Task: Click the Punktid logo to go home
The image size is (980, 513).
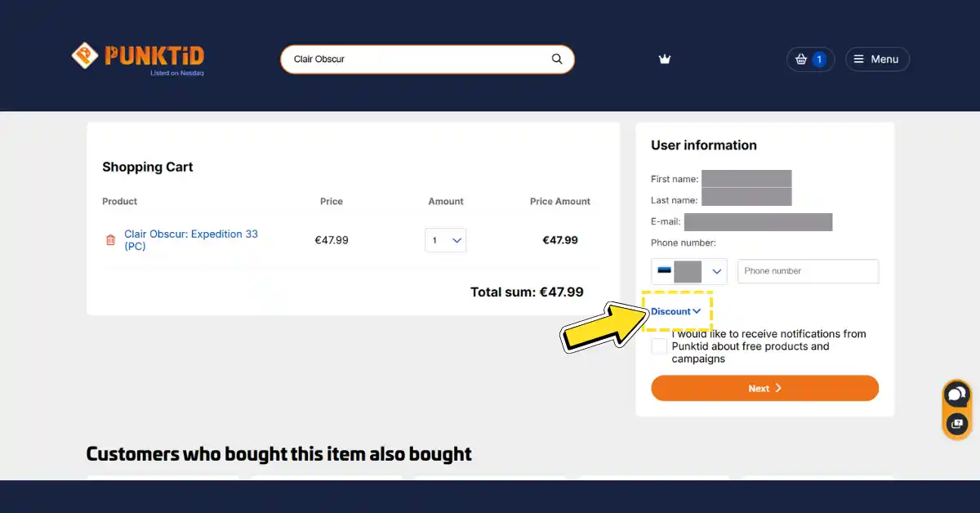Action: point(137,56)
